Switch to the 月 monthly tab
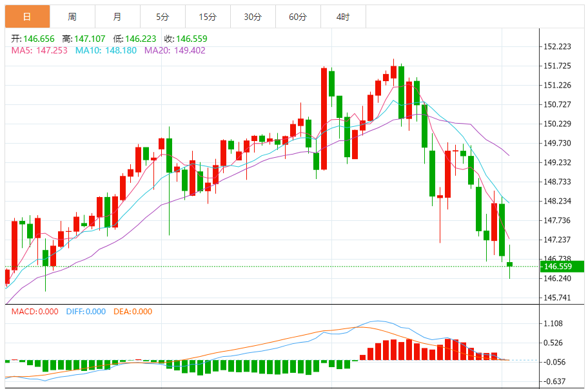This screenshot has height=389, width=588. pyautogui.click(x=117, y=17)
